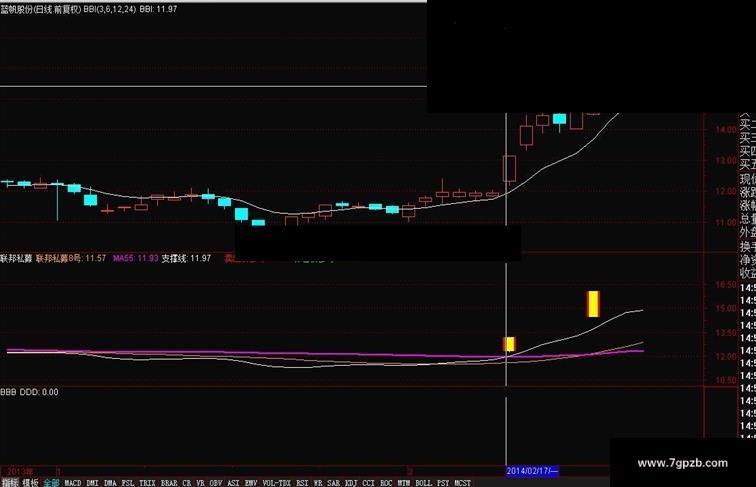Click the large yellow signal bar near 15.00
This screenshot has height=487, width=756.
(x=593, y=304)
